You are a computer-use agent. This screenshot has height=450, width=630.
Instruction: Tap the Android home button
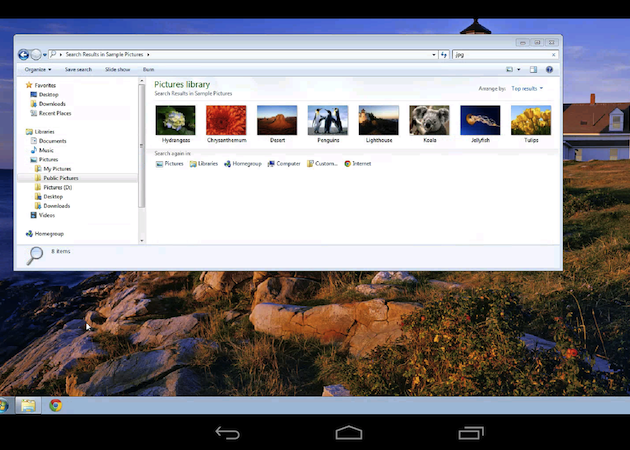coord(348,433)
